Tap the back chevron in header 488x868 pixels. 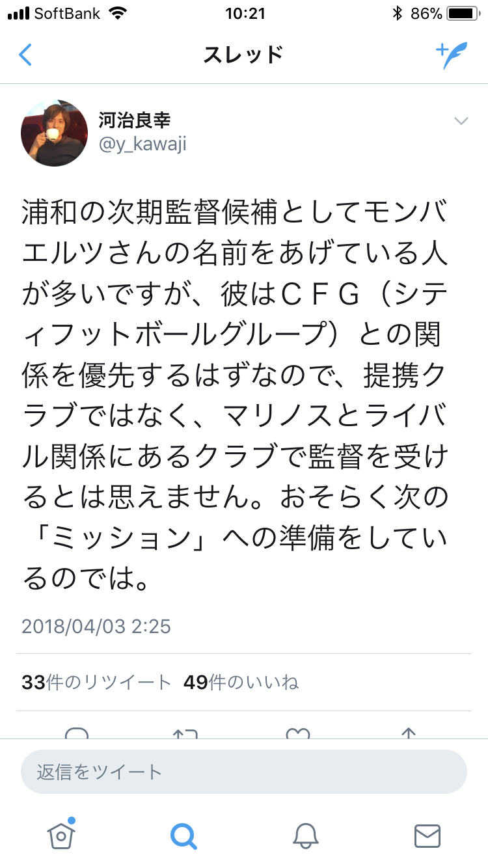tap(25, 55)
